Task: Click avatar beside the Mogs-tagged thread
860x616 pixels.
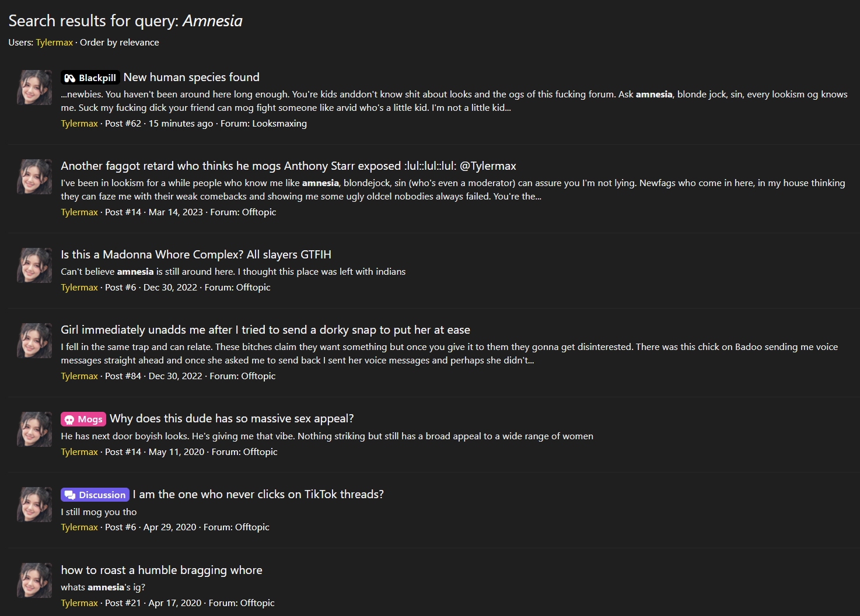Action: tap(34, 429)
